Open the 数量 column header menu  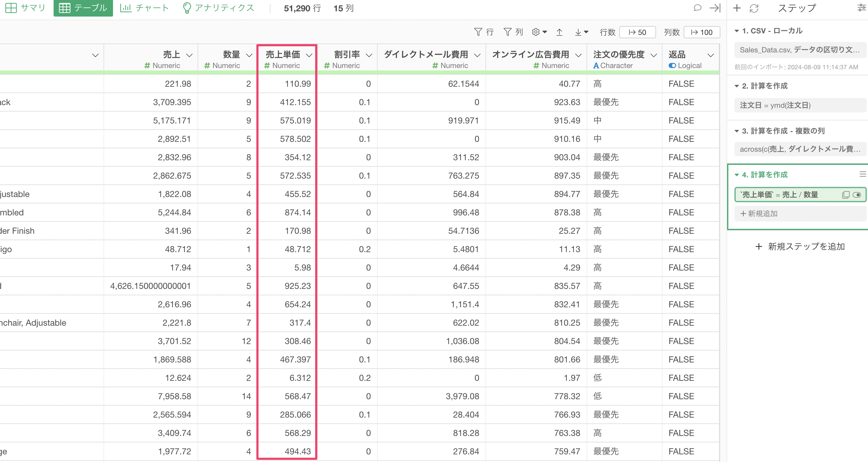(249, 55)
